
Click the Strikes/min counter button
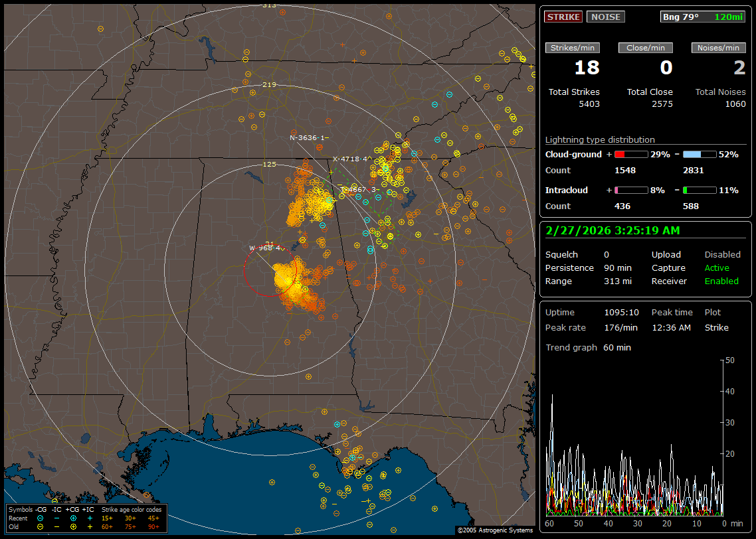(573, 48)
